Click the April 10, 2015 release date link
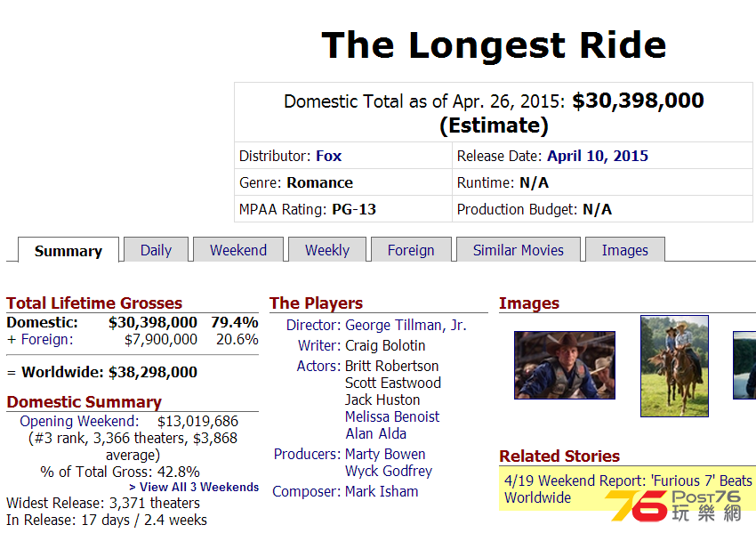This screenshot has width=756, height=533. [598, 156]
